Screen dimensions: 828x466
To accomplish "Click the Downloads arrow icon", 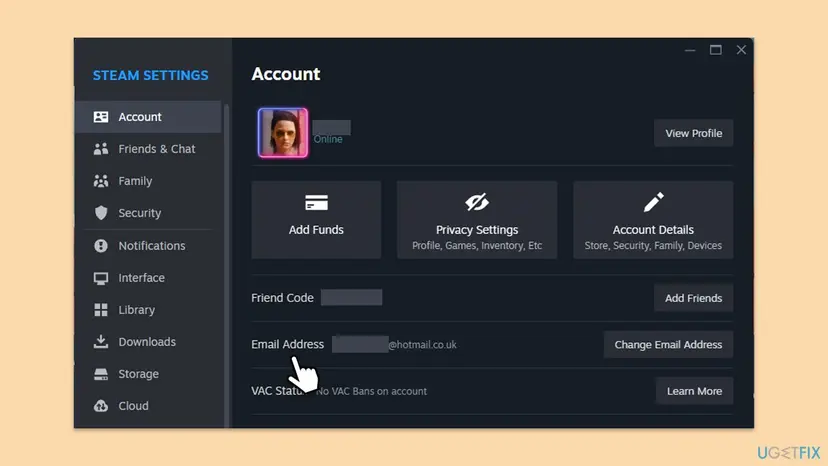I will pyautogui.click(x=101, y=342).
